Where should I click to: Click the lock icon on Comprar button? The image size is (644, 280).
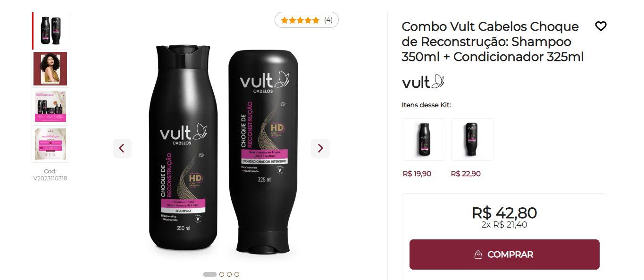478,255
